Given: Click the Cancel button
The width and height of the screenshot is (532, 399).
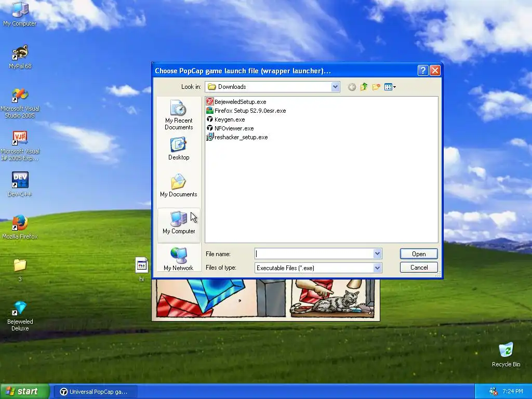Looking at the screenshot, I should click(419, 268).
